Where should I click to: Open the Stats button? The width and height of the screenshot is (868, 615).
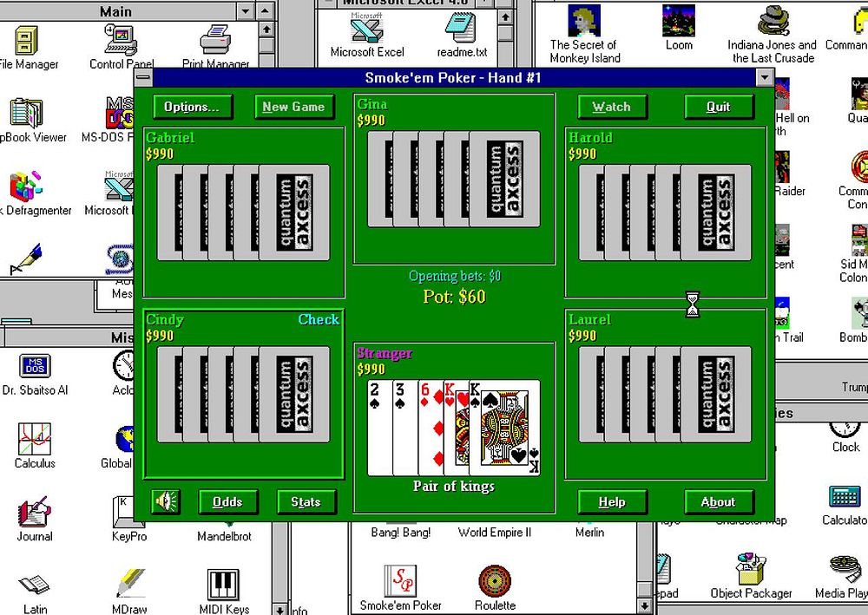point(306,501)
